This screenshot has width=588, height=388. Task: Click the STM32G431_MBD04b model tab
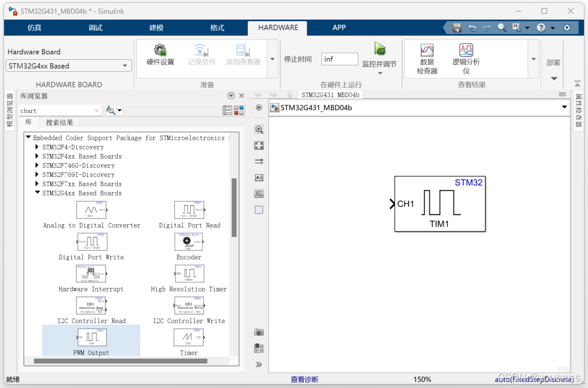click(x=330, y=95)
